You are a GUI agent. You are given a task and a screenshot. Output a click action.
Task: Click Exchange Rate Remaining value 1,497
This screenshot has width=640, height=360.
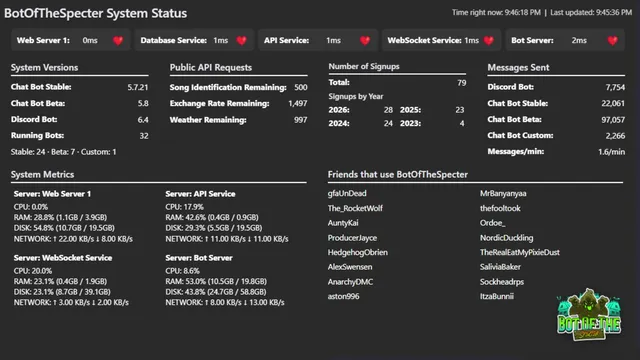[298, 104]
